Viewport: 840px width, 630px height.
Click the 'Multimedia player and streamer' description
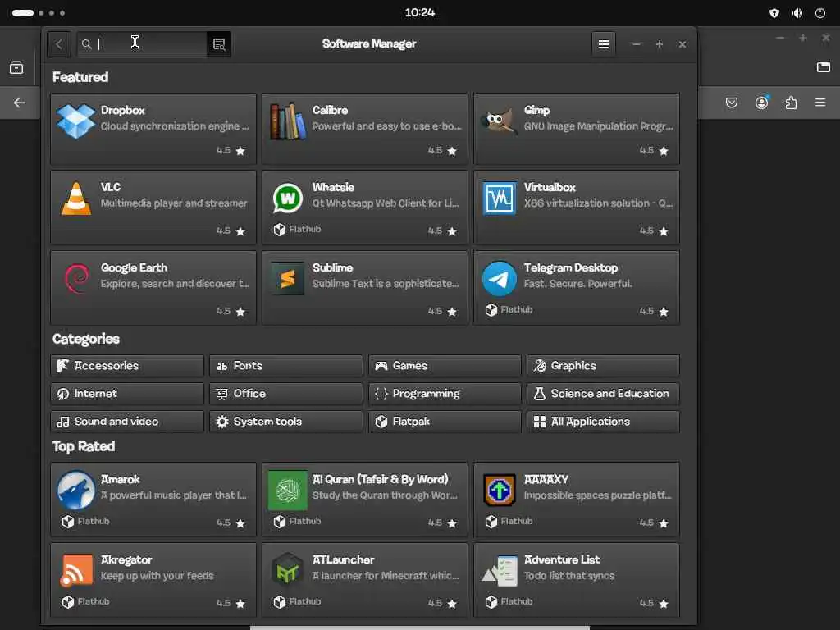174,203
